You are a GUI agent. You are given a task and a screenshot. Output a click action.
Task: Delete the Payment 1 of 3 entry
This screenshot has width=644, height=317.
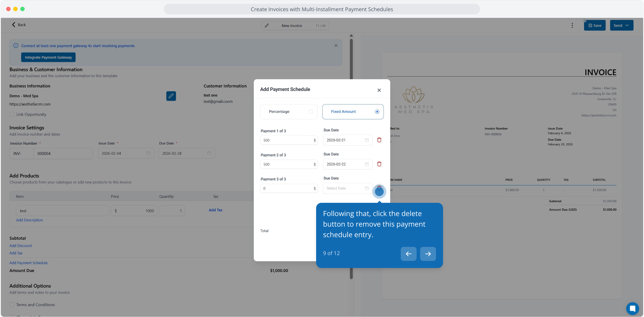pos(379,140)
